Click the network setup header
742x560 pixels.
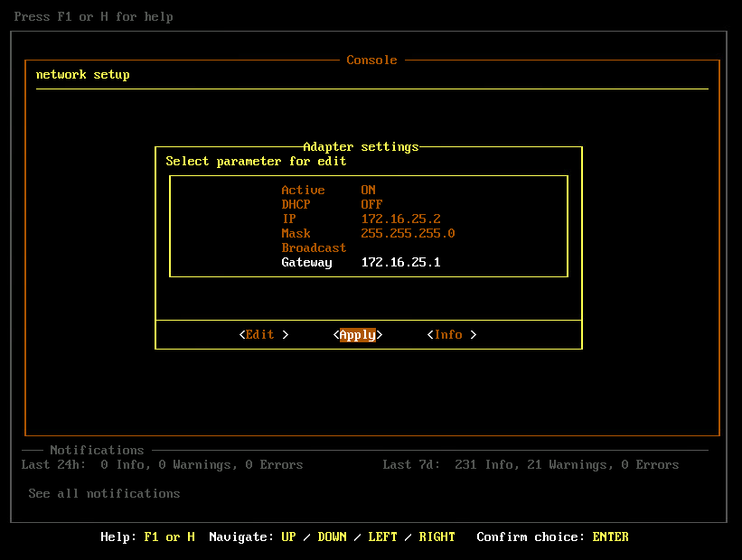(x=83, y=75)
